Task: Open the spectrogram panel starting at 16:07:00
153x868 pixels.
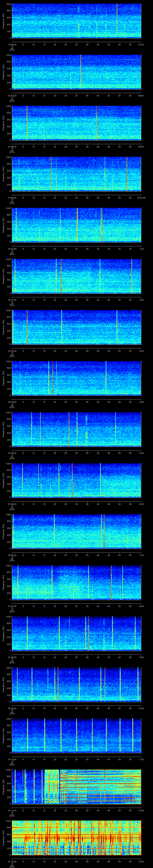Action: point(77,583)
